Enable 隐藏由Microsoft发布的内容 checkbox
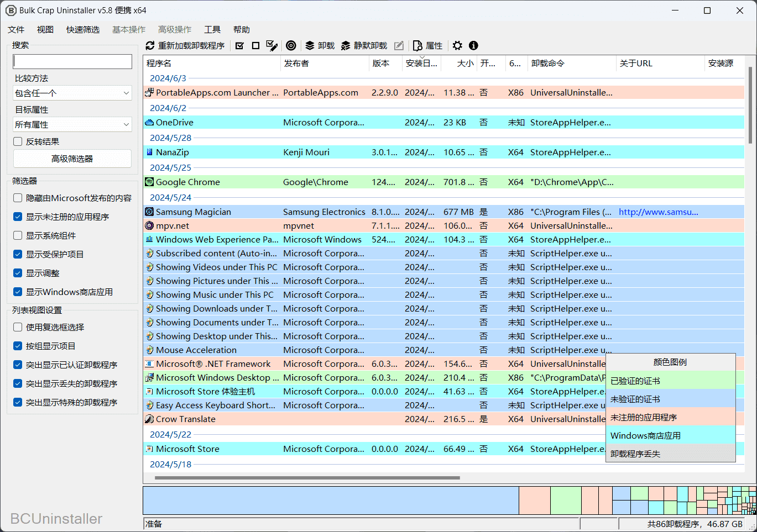 tap(18, 198)
